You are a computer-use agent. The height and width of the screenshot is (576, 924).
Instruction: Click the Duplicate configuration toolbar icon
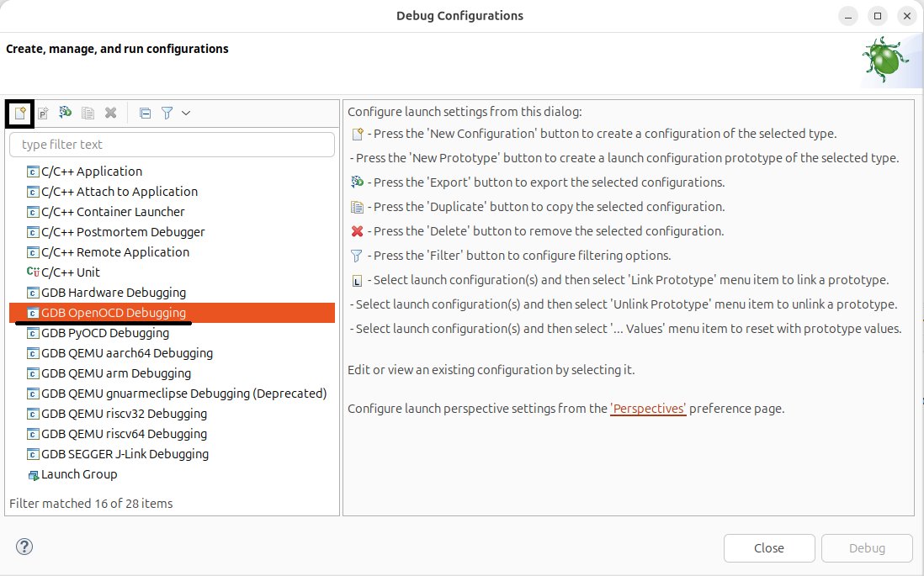pyautogui.click(x=88, y=113)
